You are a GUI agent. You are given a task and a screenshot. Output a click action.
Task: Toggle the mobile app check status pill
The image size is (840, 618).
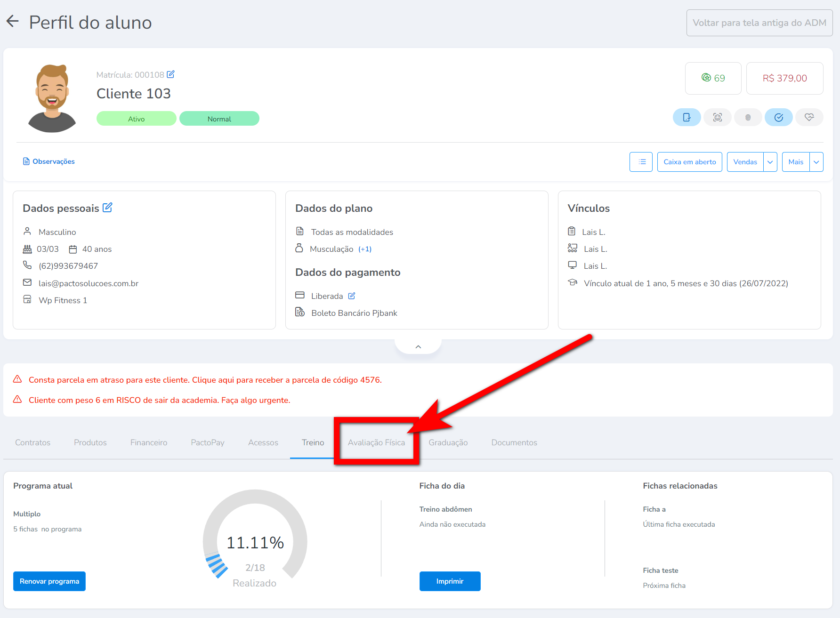687,117
